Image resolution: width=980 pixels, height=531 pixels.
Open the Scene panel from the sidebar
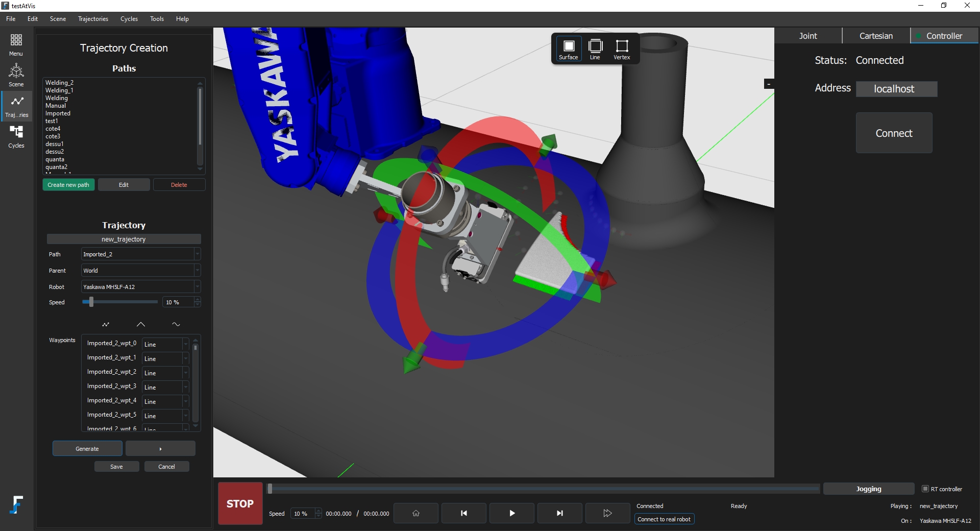click(x=16, y=75)
